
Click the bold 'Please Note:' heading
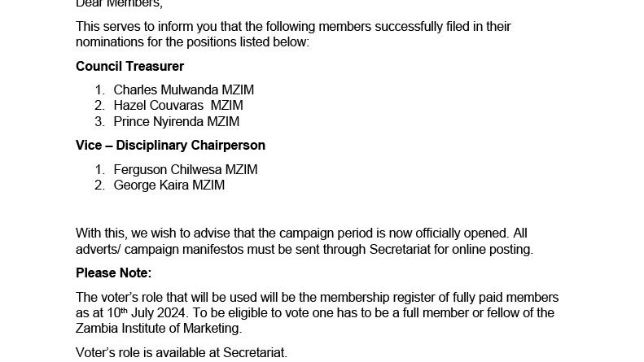click(113, 273)
